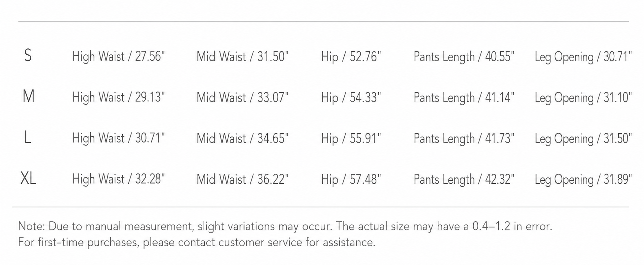The height and width of the screenshot is (265, 644).
Task: Select Pants Length 40.55" entry
Action: pos(464,57)
